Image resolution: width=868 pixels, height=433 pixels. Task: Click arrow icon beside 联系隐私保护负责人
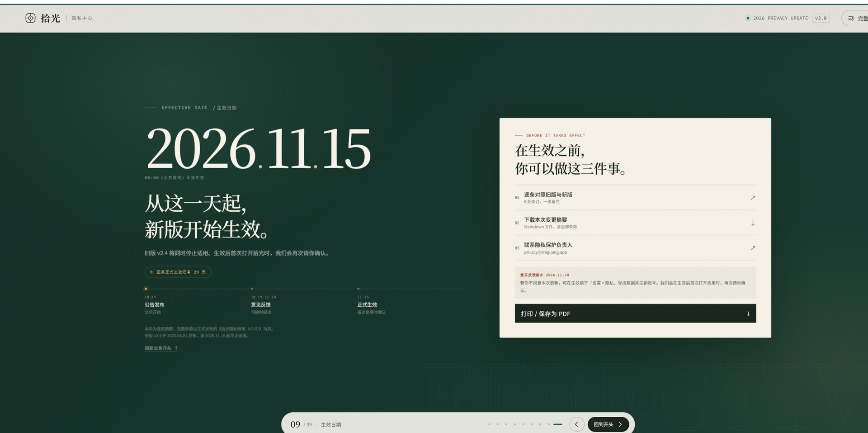[x=753, y=248]
